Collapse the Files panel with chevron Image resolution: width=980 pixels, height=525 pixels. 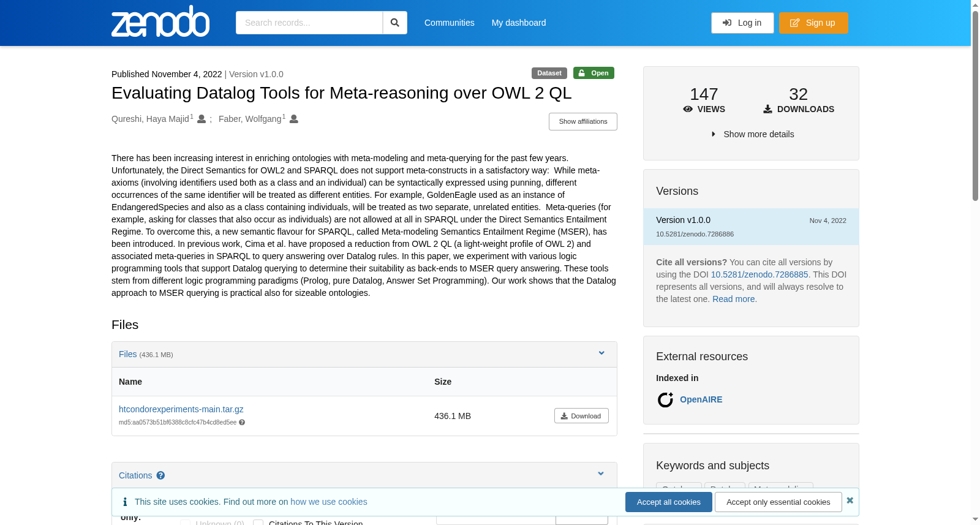tap(601, 353)
